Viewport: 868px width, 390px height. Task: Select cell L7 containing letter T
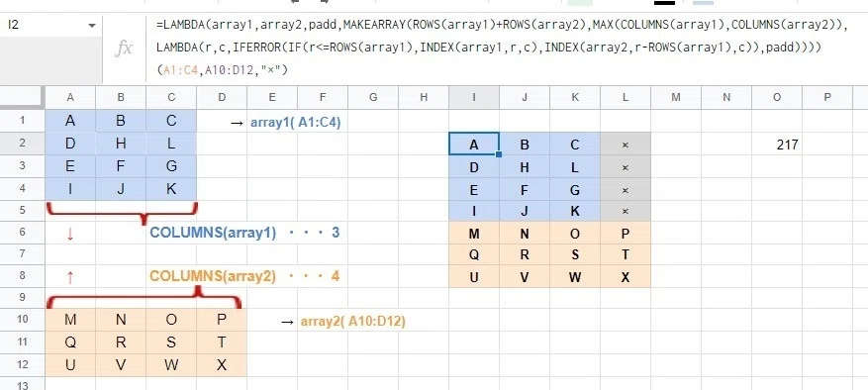point(625,254)
